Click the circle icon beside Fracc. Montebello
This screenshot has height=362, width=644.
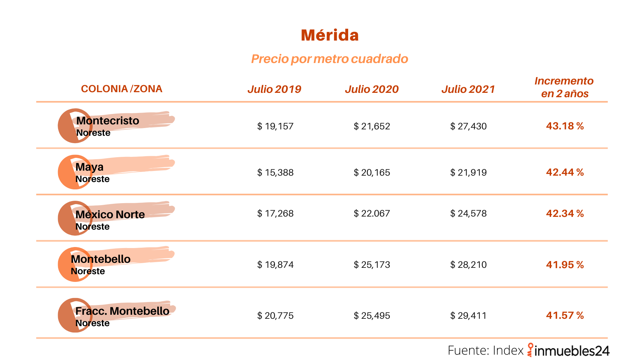tap(75, 315)
